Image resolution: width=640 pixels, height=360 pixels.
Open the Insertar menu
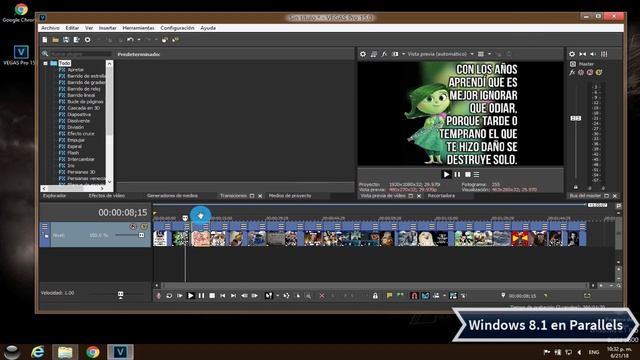click(108, 28)
